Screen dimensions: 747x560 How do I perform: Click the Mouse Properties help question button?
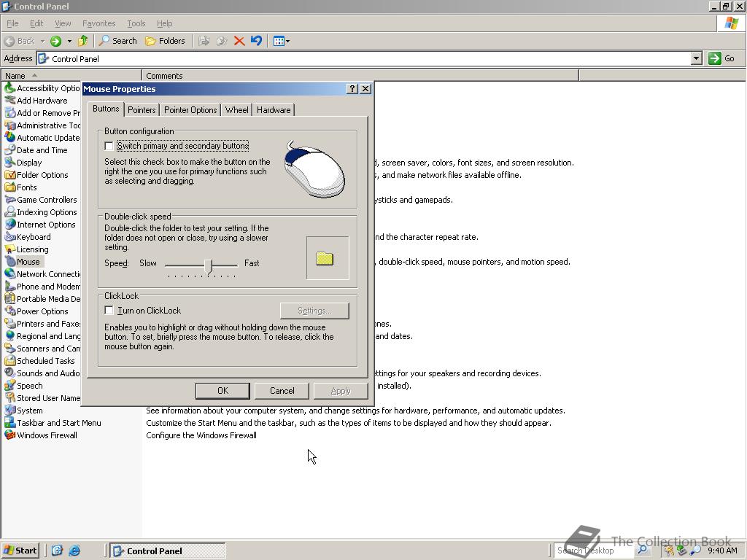coord(352,88)
